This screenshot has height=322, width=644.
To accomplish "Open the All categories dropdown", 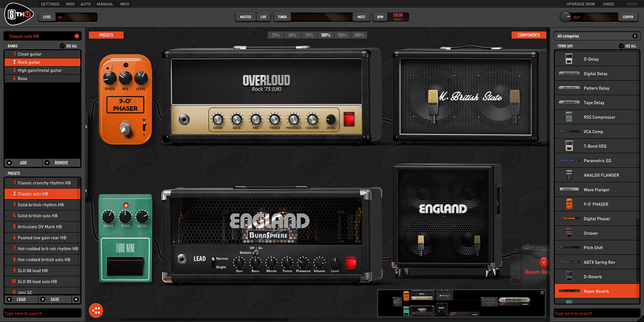I will (x=597, y=36).
